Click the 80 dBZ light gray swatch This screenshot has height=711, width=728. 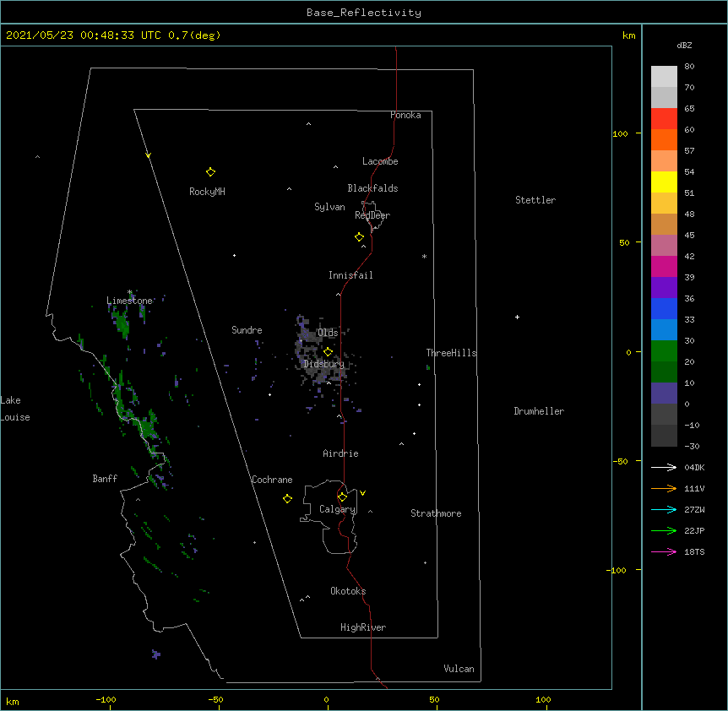(664, 76)
